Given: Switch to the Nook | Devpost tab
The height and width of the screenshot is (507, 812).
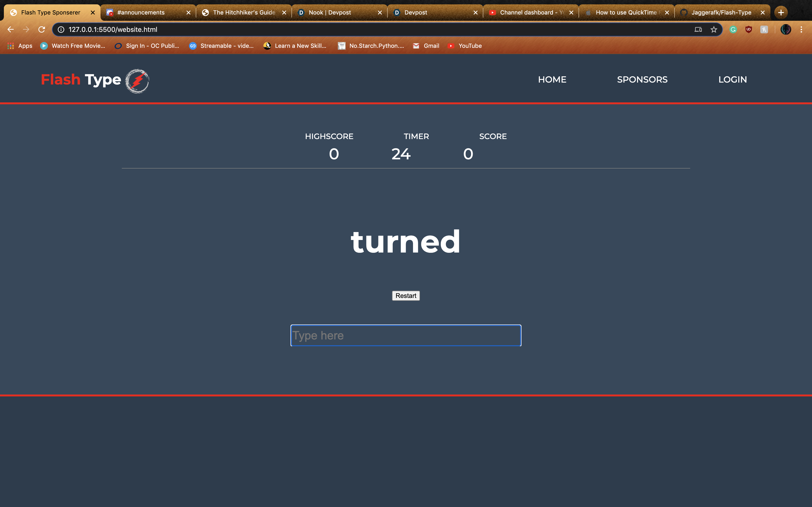Looking at the screenshot, I should point(329,12).
